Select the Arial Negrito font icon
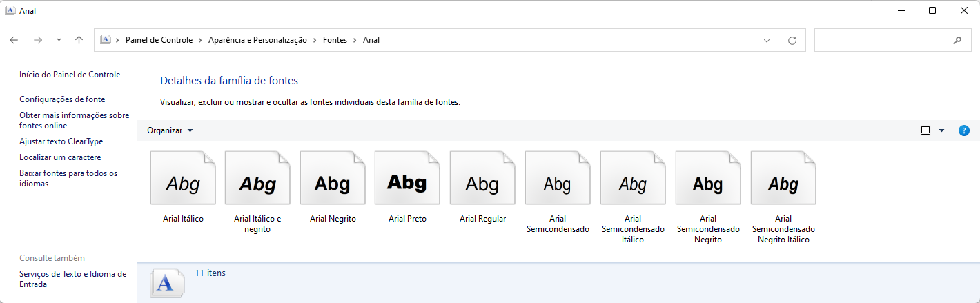This screenshot has height=303, width=980. [333, 177]
